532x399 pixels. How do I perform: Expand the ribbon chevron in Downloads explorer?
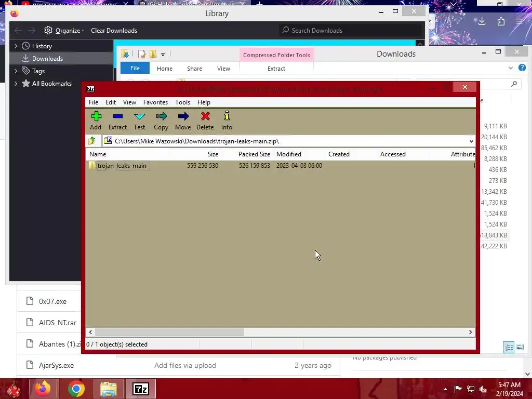[511, 68]
